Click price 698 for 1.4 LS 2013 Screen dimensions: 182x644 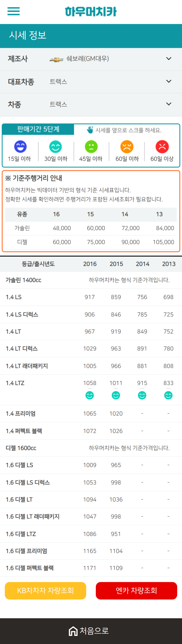169,297
